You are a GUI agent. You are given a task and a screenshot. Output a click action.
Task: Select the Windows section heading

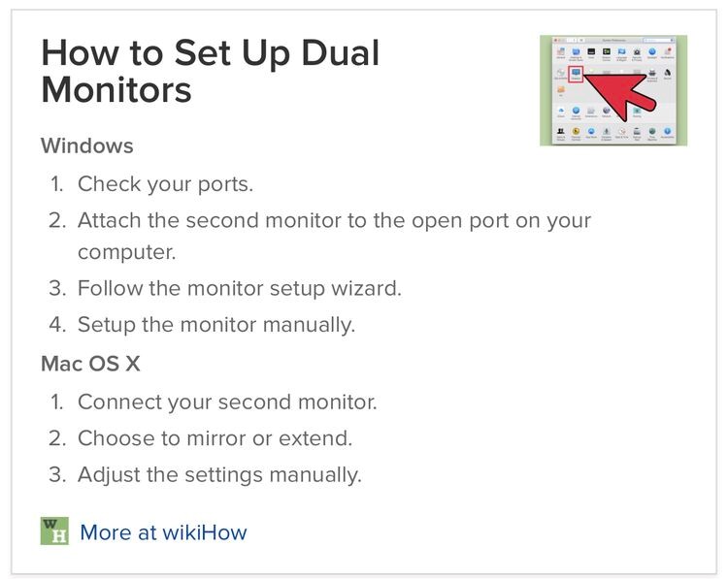87,145
